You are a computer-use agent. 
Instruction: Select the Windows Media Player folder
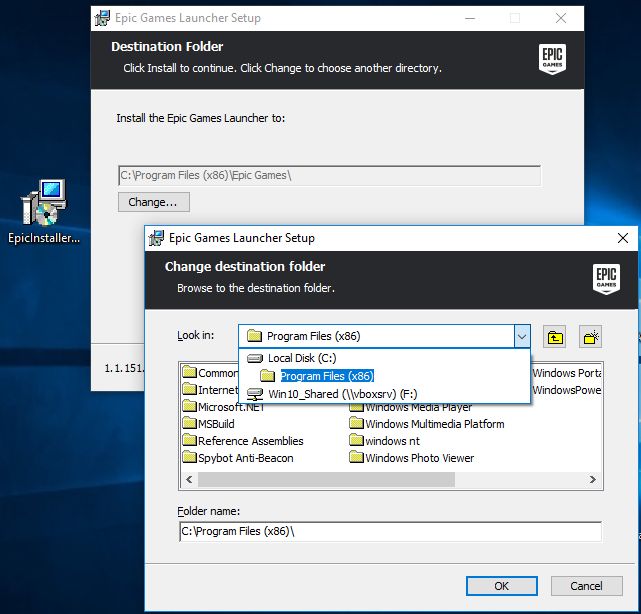tap(411, 408)
